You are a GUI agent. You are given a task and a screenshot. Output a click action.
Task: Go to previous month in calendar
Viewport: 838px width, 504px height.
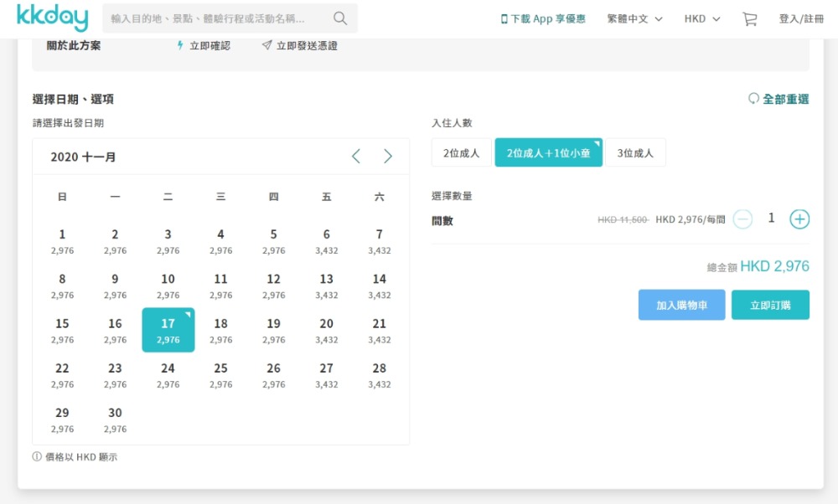[x=356, y=157]
